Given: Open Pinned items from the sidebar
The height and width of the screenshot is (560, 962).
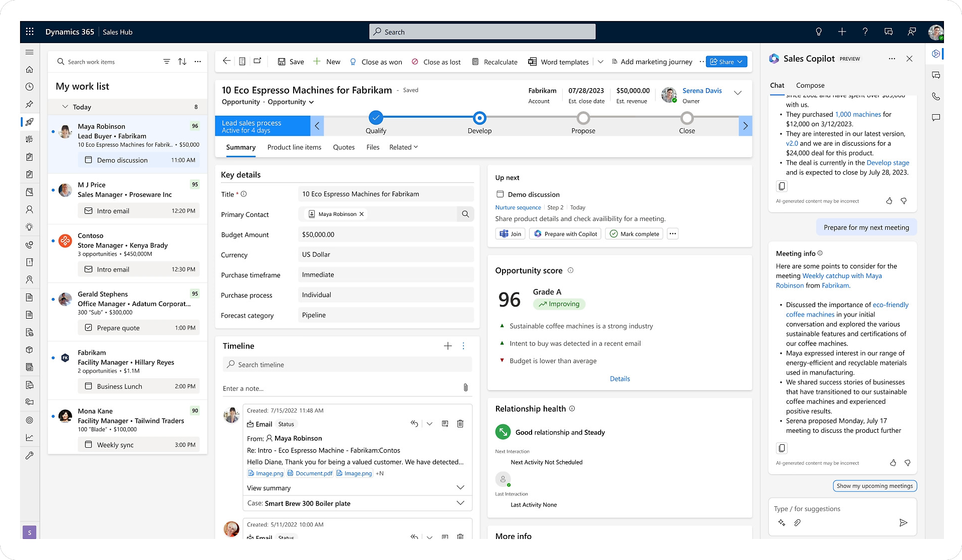Looking at the screenshot, I should tap(30, 104).
